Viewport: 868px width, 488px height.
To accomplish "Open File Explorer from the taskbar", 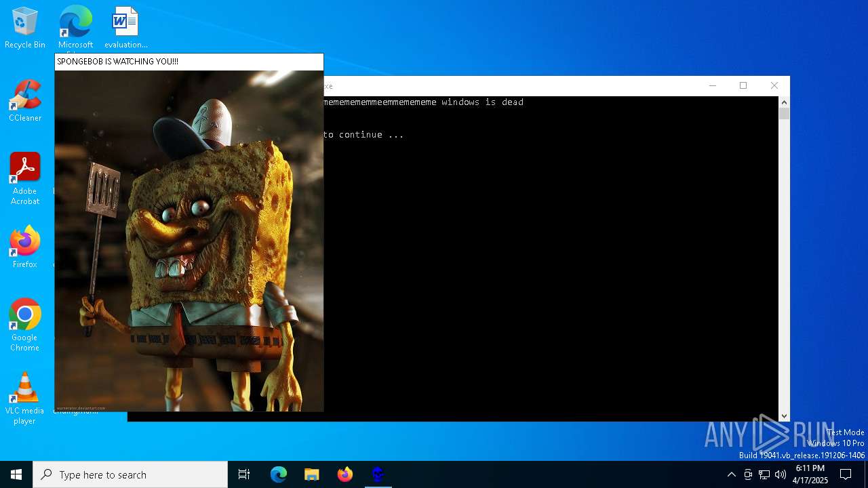I will 311,474.
